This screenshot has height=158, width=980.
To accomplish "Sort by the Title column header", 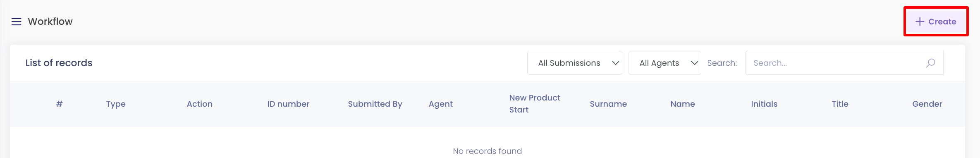I will [840, 104].
